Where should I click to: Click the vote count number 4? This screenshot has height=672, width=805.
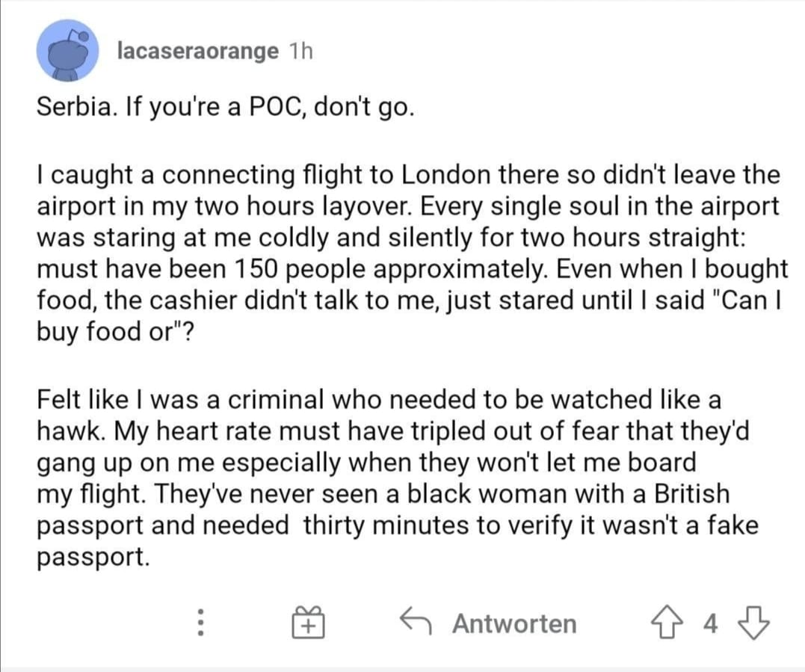pyautogui.click(x=710, y=623)
